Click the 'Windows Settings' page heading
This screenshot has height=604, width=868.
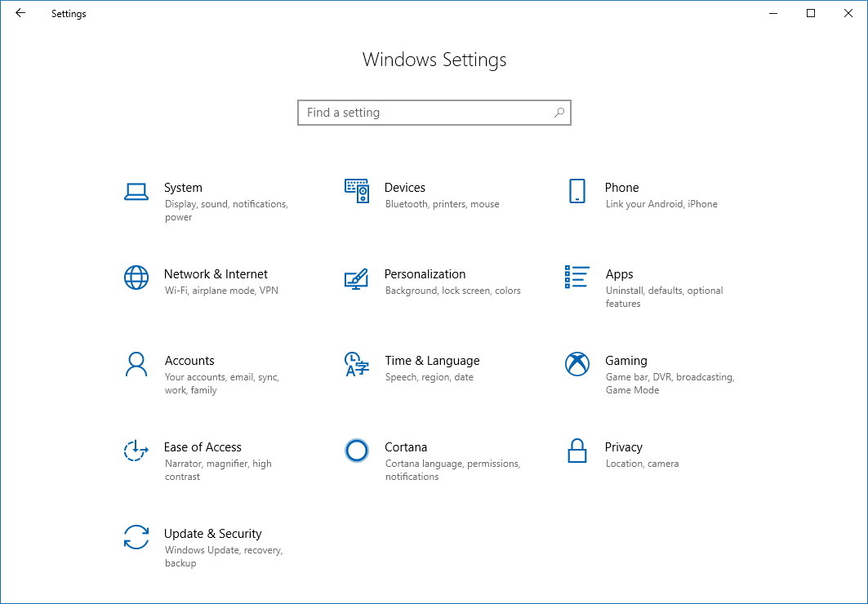(x=434, y=60)
